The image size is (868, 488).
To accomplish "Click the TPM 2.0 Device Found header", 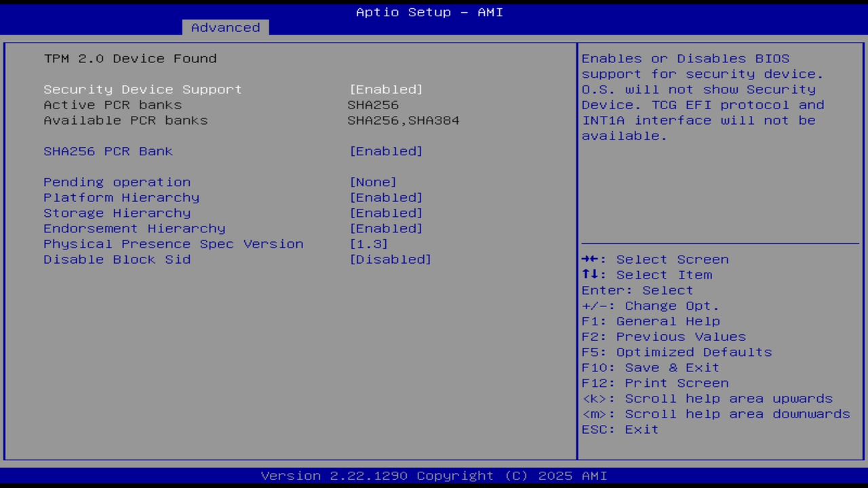I will [x=130, y=58].
